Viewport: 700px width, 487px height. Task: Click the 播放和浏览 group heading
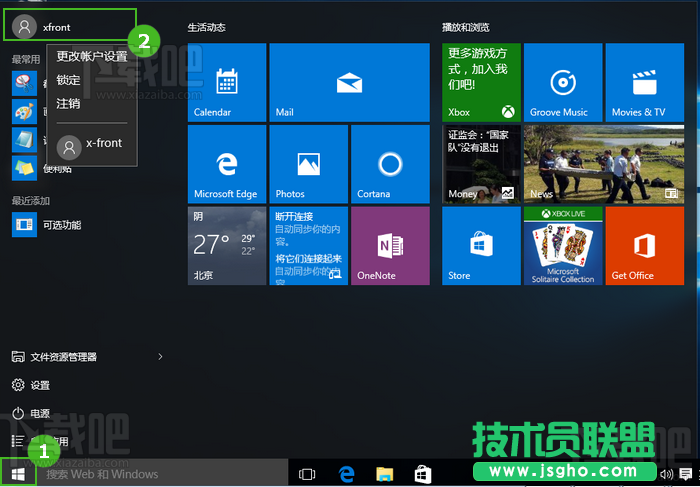click(x=466, y=27)
